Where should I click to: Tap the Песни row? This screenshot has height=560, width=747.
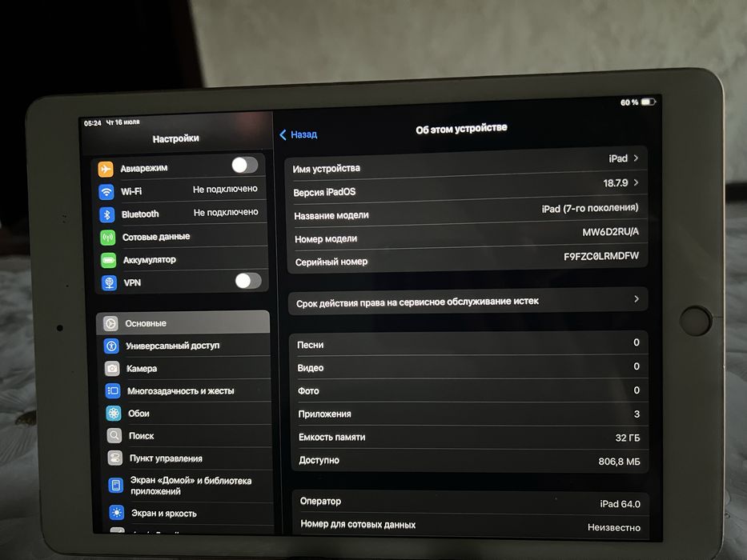coord(469,343)
